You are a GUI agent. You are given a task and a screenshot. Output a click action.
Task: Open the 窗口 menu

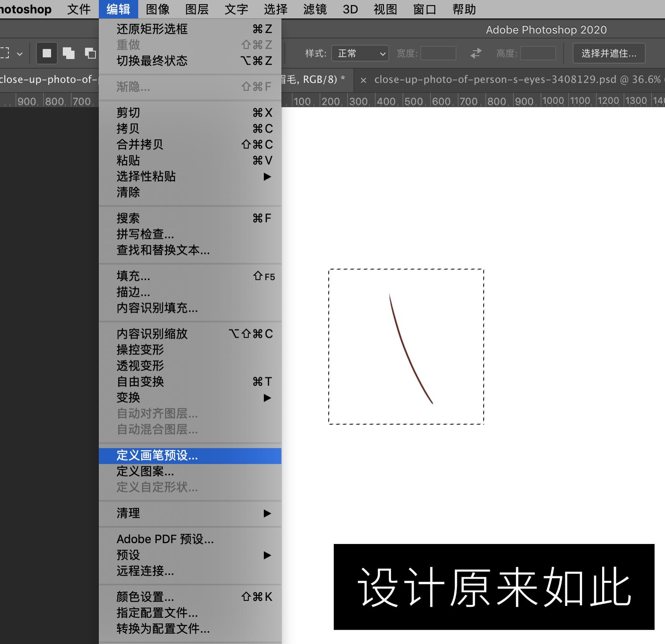(x=425, y=9)
